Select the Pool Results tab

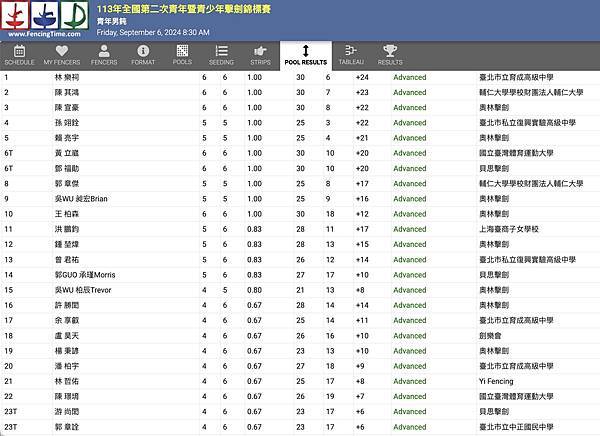[x=306, y=56]
